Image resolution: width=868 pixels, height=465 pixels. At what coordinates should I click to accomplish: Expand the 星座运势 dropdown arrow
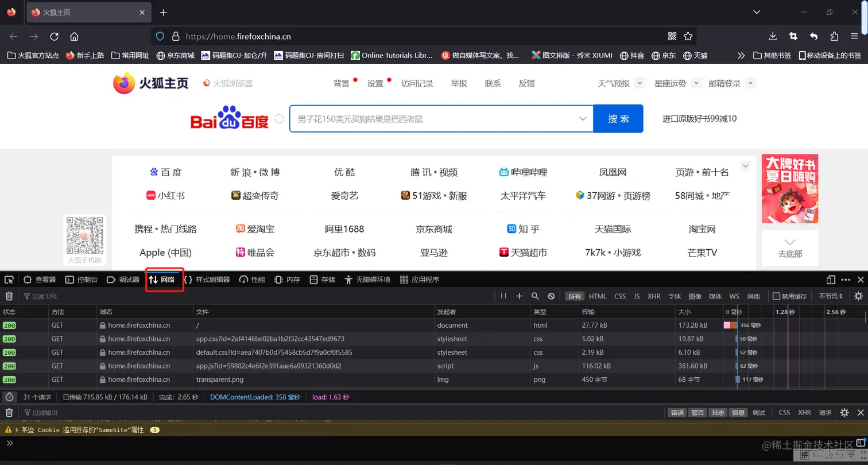696,83
